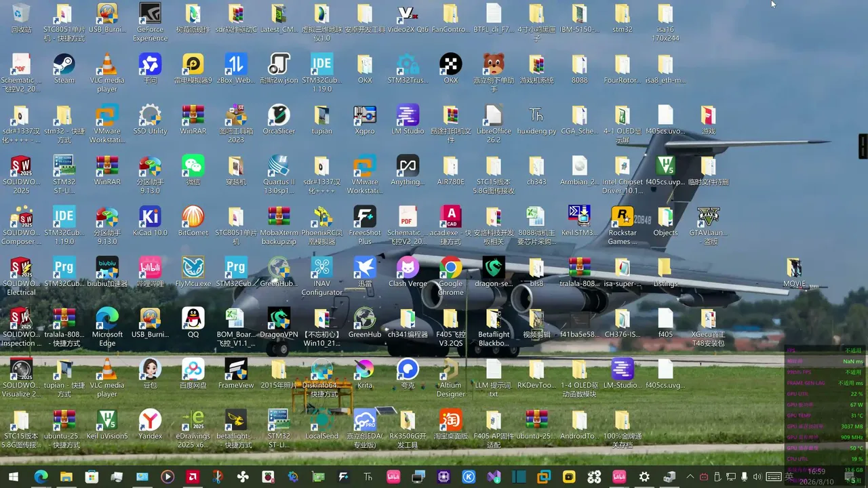Open File Explorer from the taskbar

(66, 476)
